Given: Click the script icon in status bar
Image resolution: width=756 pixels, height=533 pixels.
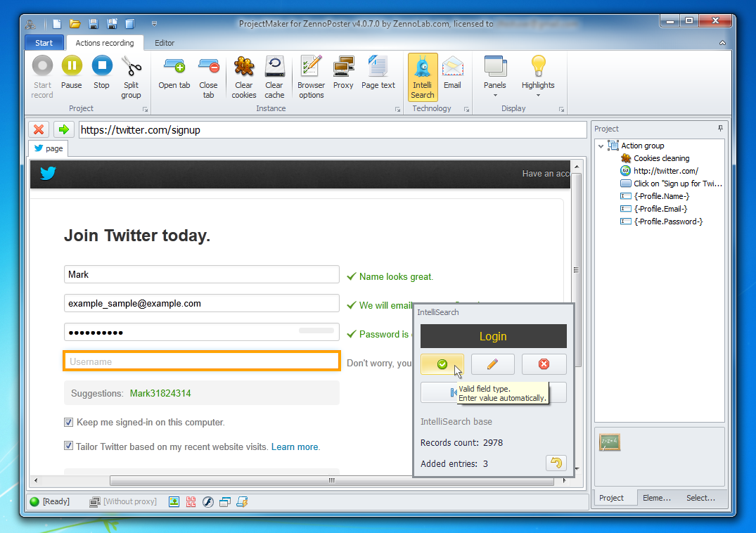Looking at the screenshot, I should point(242,501).
